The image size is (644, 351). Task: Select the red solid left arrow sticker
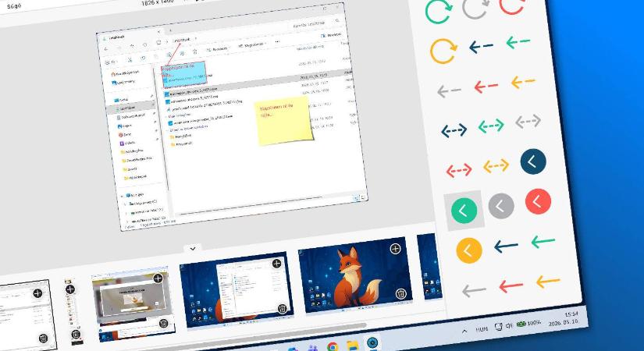[x=511, y=285]
